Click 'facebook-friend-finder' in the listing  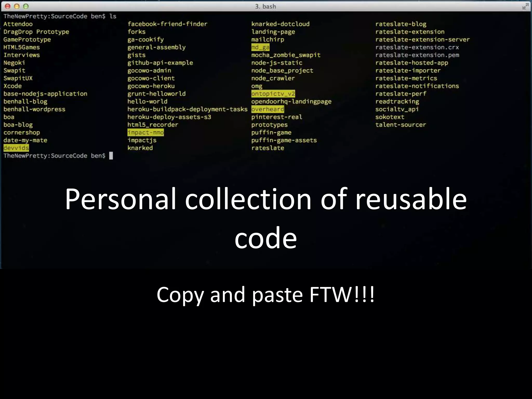click(x=167, y=24)
